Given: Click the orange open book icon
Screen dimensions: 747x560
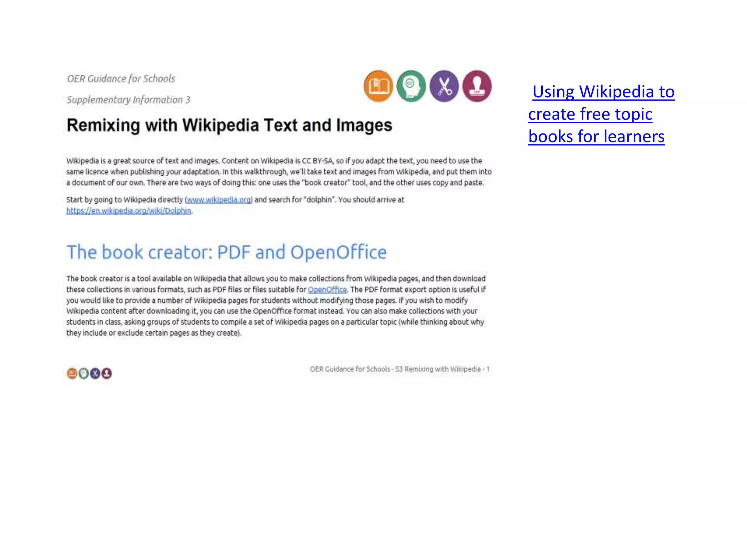Looking at the screenshot, I should (378, 86).
